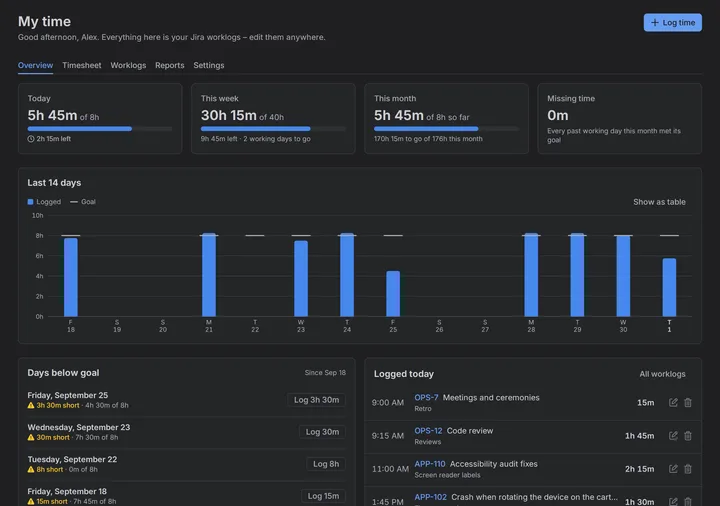Screen dimensions: 720x506
Task: Delete the OPS-12 Code review worklog
Action: pos(688,436)
